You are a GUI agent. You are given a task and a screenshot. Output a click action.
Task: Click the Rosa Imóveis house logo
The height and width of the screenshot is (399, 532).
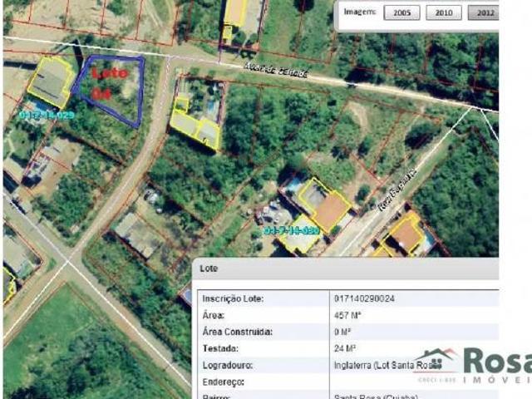coord(437,361)
